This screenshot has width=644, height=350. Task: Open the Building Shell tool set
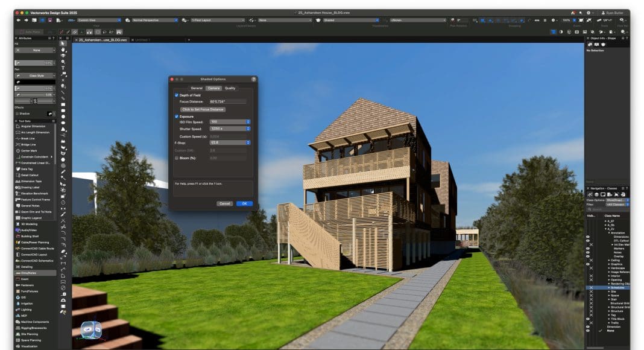tap(30, 236)
